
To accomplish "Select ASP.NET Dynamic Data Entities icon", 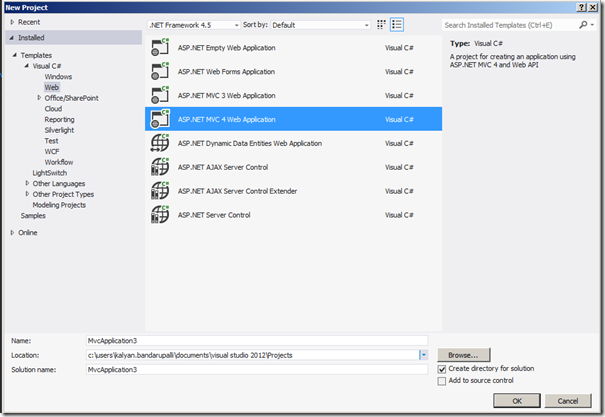I will pyautogui.click(x=160, y=143).
